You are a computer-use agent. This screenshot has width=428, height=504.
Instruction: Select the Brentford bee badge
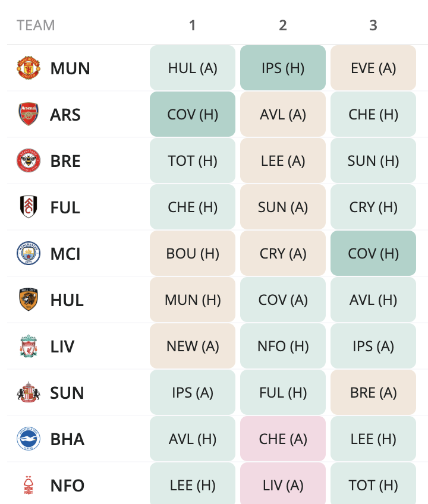(29, 160)
